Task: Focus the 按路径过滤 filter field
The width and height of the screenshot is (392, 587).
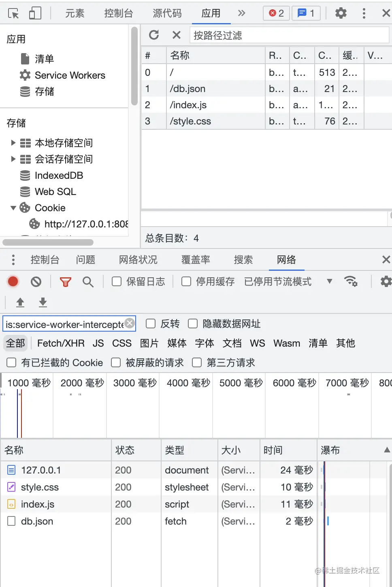Action: point(289,35)
